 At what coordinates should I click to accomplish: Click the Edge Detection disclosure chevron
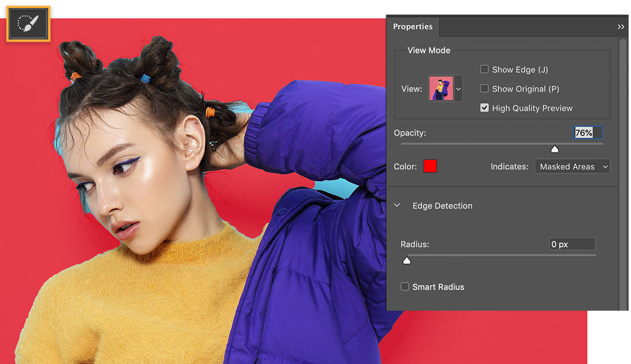[397, 205]
